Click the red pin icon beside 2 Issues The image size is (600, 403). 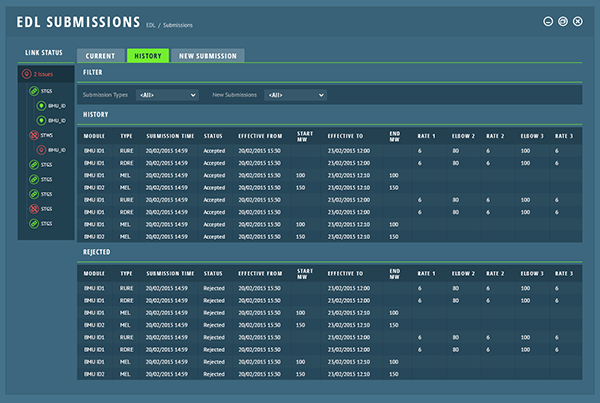pyautogui.click(x=26, y=74)
